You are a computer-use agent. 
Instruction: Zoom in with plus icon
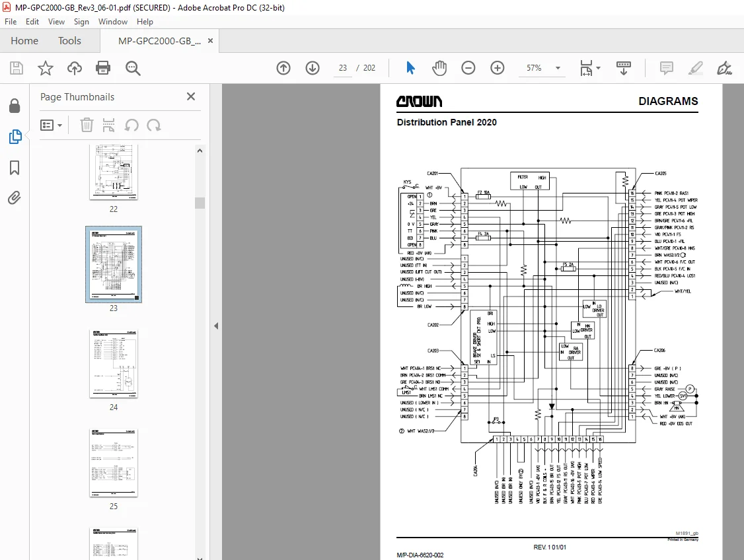click(x=498, y=68)
